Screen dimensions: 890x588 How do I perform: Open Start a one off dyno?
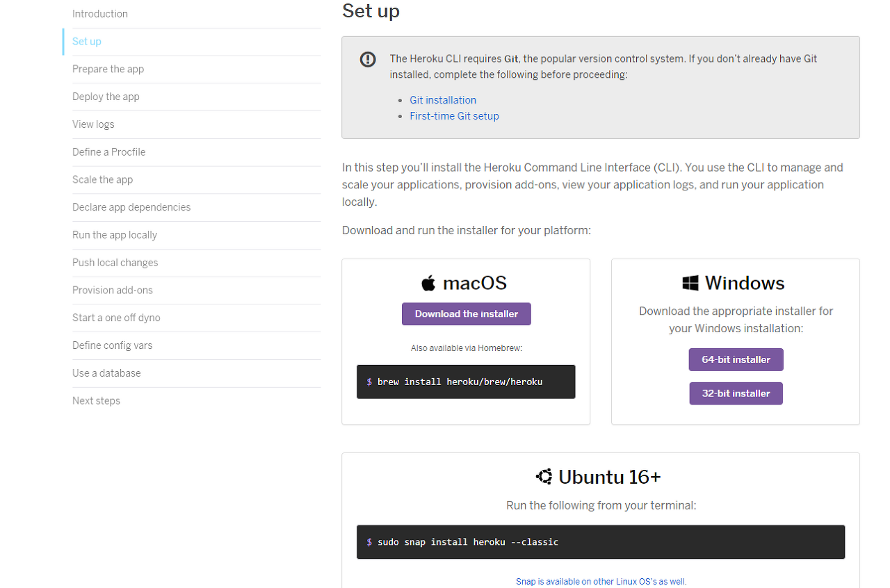(x=116, y=318)
